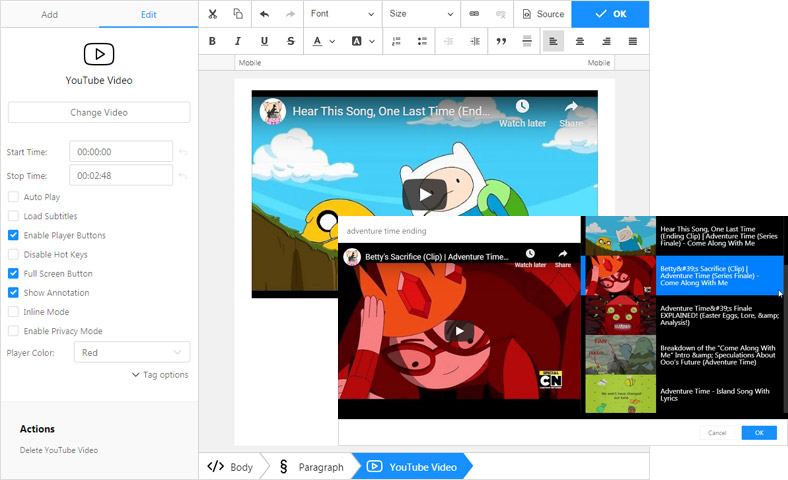Select YouTube Video breadcrumb item
Viewport: 788px width, 480px height.
click(x=412, y=467)
